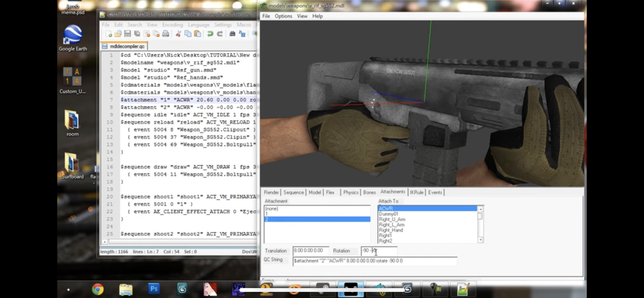
Task: Open File Explorer from the taskbar
Action: click(126, 289)
